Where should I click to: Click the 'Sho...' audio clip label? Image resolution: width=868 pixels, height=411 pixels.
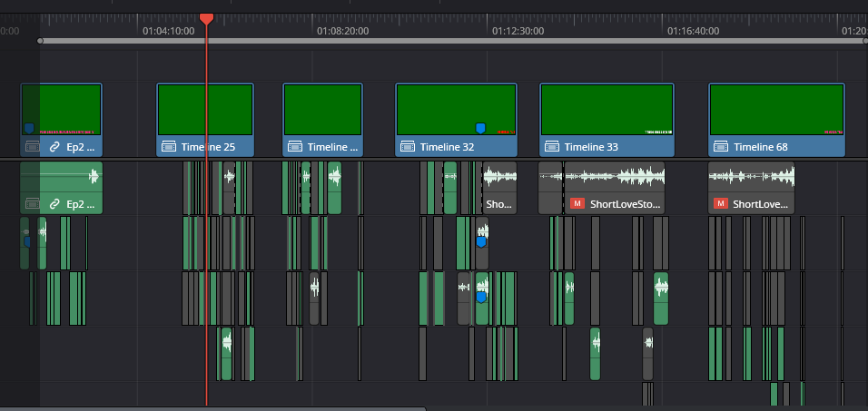498,204
